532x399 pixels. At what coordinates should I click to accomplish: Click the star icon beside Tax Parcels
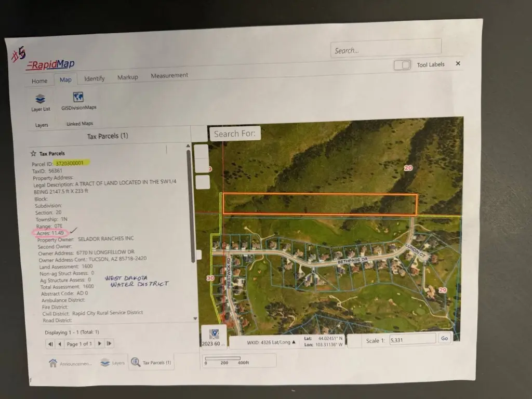click(33, 153)
